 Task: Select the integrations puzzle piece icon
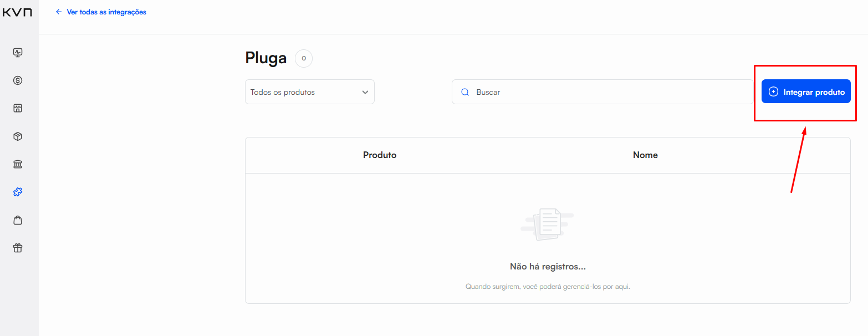tap(18, 192)
